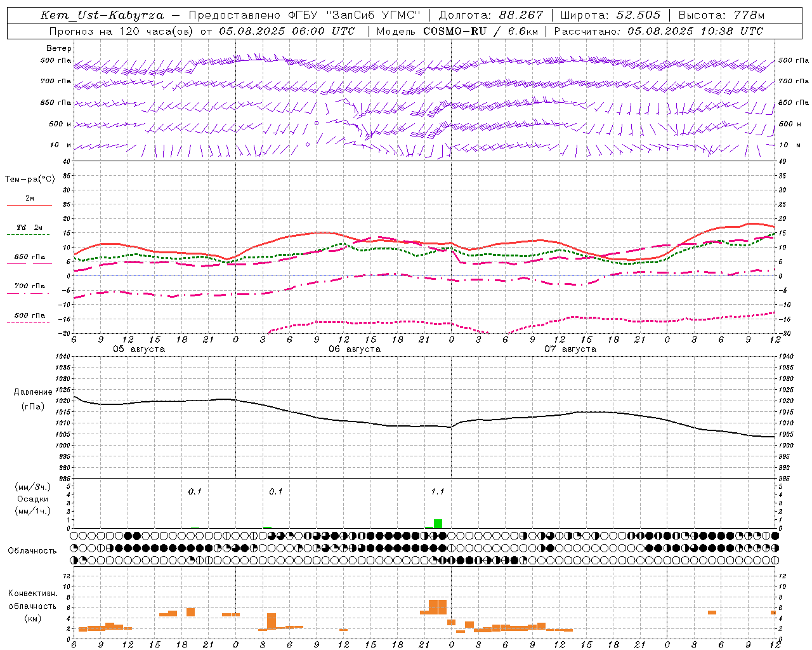Click the 'Осадки' precipitation label

pos(33,499)
